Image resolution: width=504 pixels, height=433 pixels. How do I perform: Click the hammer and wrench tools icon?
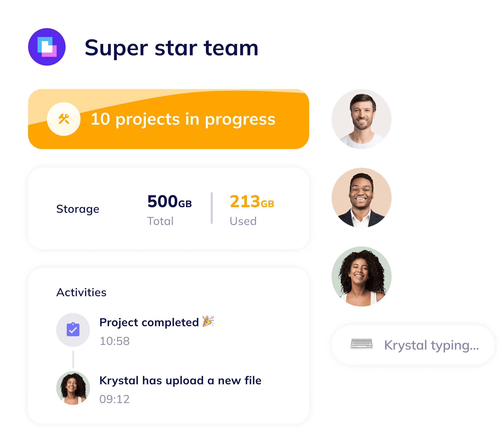(x=64, y=119)
